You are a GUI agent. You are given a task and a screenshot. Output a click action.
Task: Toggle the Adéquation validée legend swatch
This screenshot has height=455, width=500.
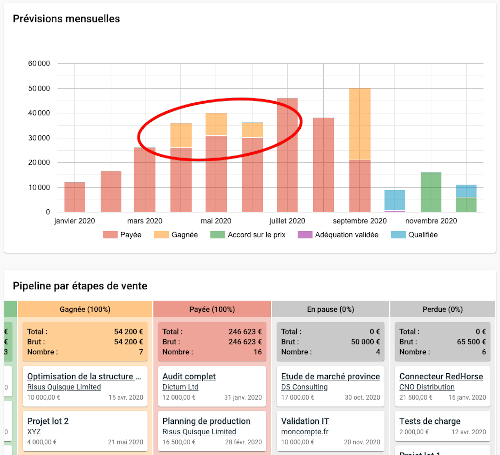[x=305, y=235]
